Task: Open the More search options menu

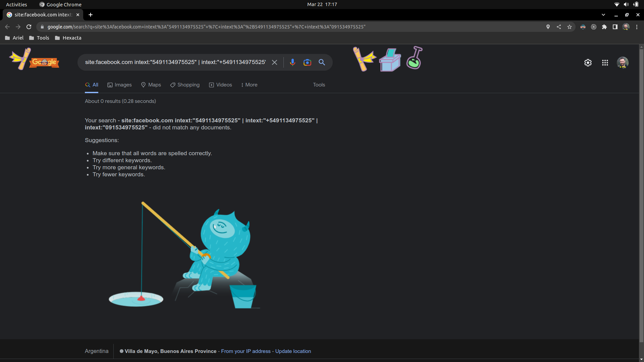Action: coord(249,85)
